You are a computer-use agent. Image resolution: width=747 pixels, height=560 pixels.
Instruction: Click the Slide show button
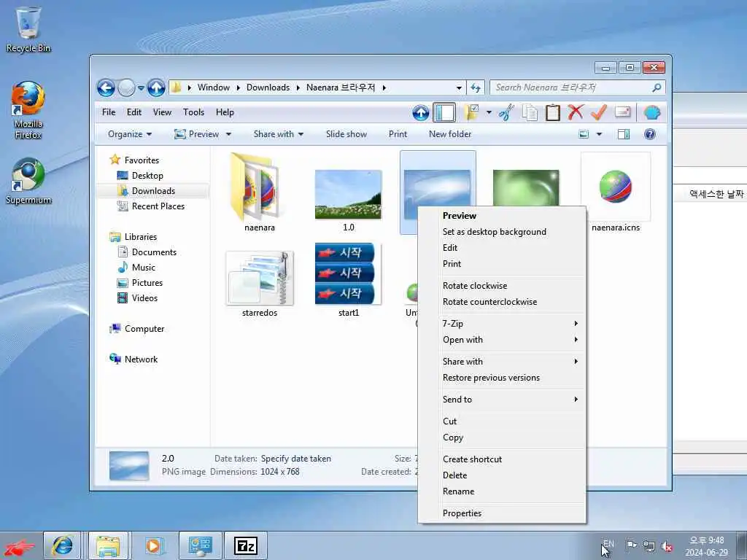(347, 134)
